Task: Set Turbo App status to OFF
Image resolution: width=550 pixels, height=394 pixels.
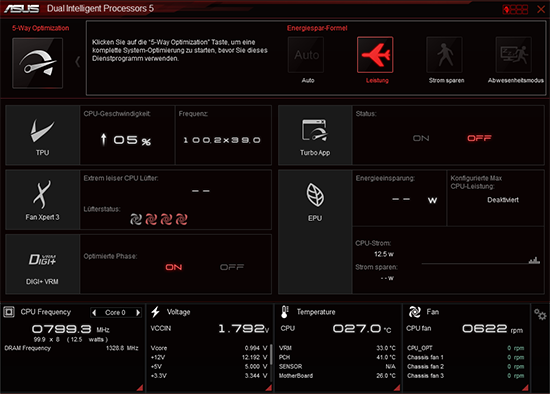Action: coord(479,138)
